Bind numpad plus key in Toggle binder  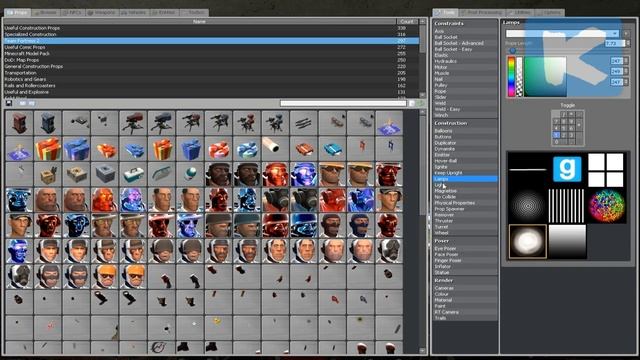click(579, 125)
